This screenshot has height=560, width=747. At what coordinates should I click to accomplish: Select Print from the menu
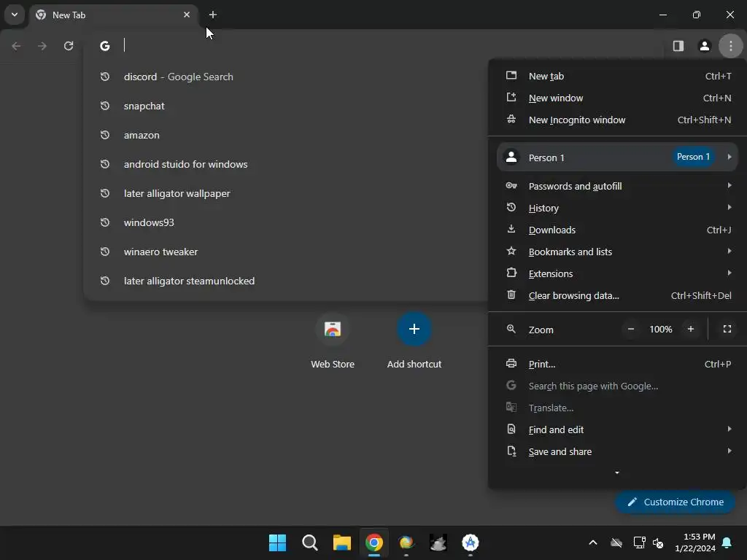click(617, 365)
